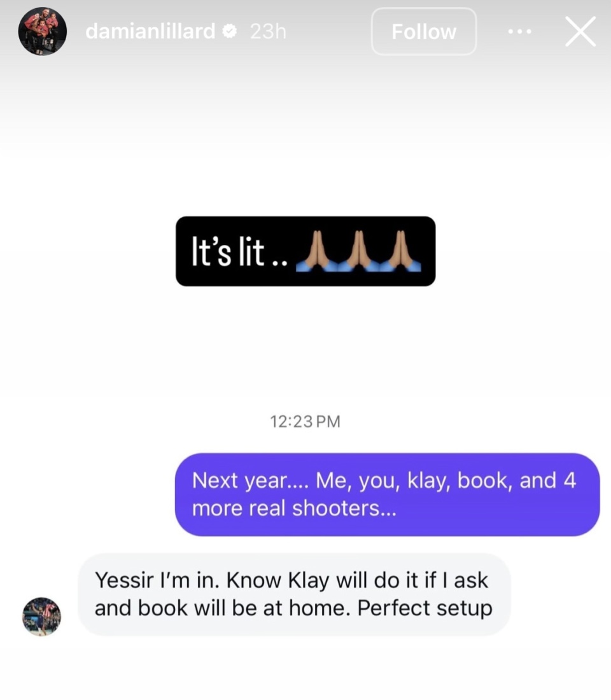Click "more real shooters..." text line
This screenshot has width=611, height=700.
coord(294,508)
